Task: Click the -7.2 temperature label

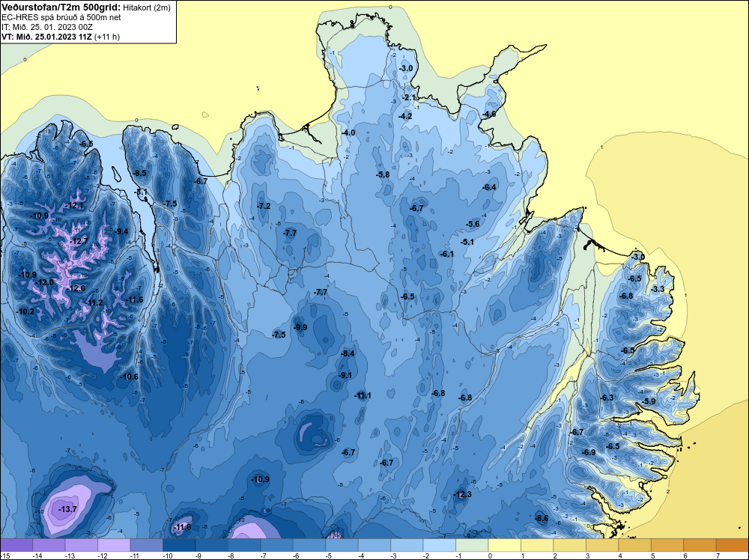Action: (264, 206)
